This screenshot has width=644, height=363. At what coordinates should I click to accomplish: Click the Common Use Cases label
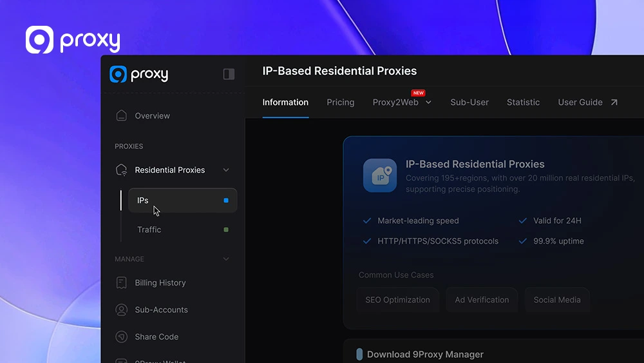click(396, 275)
